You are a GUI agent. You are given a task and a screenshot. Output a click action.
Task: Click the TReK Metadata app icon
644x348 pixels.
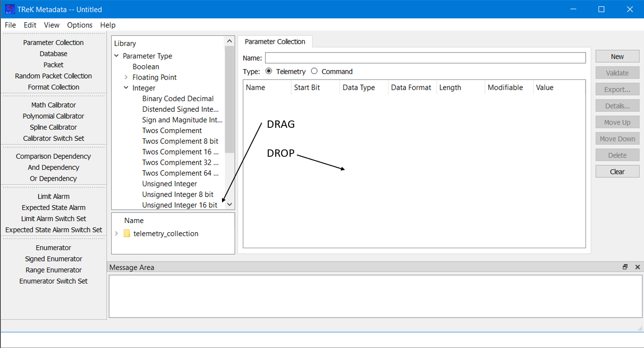pyautogui.click(x=10, y=9)
